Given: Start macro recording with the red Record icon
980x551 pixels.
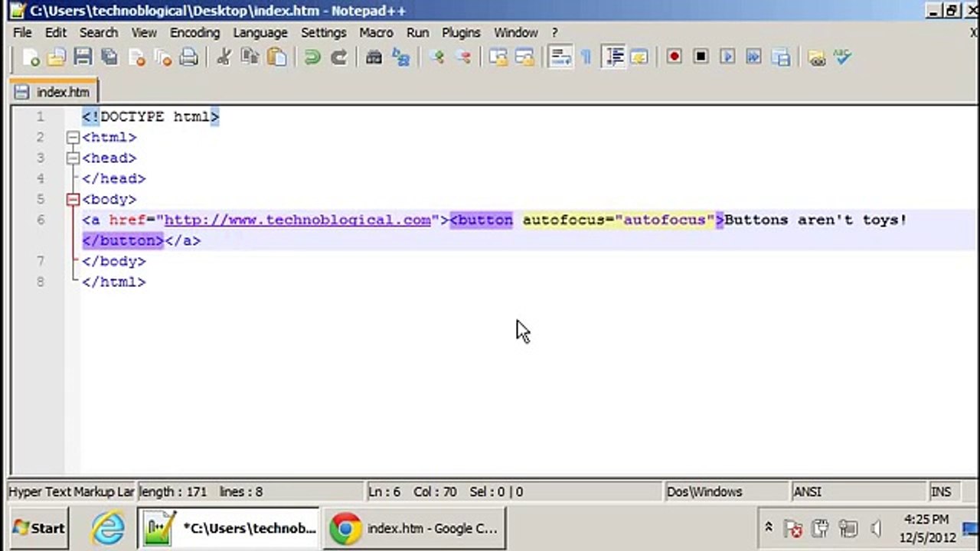Looking at the screenshot, I should tap(674, 57).
